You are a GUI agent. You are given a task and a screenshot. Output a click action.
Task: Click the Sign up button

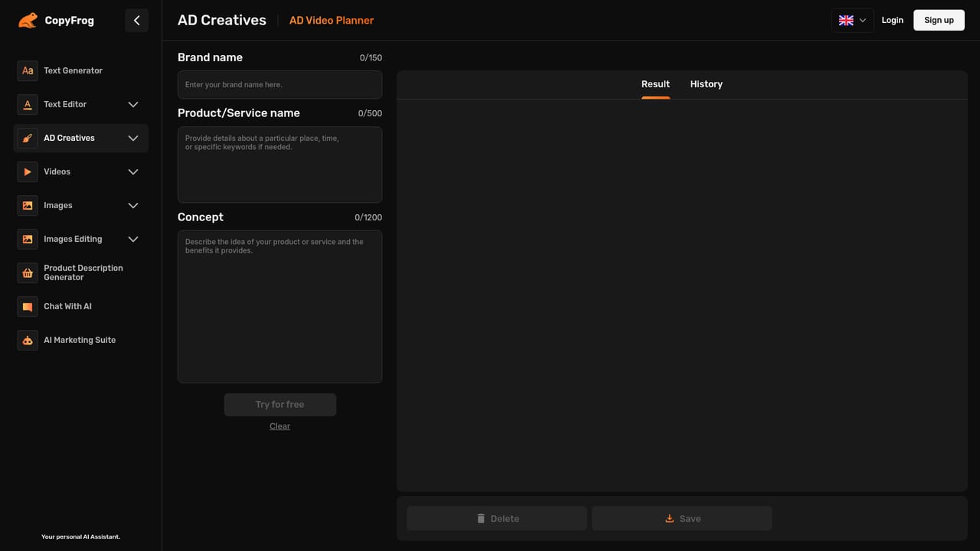click(939, 20)
